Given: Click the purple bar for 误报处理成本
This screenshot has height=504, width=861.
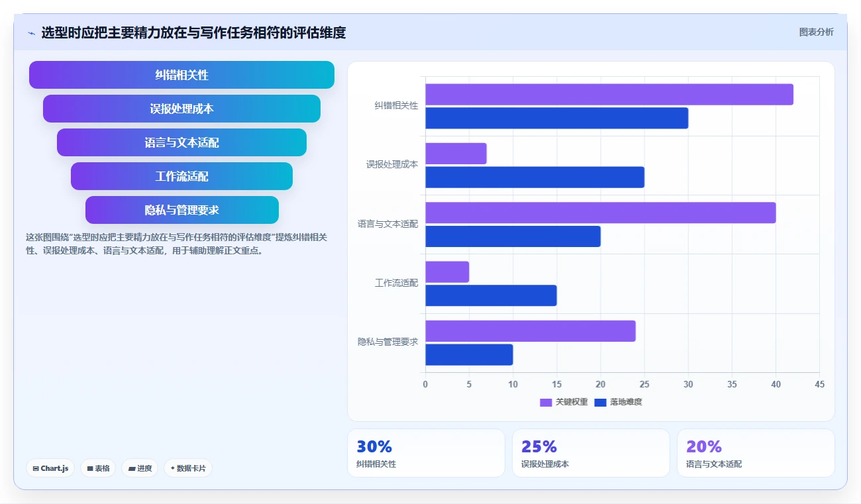Looking at the screenshot, I should (456, 154).
